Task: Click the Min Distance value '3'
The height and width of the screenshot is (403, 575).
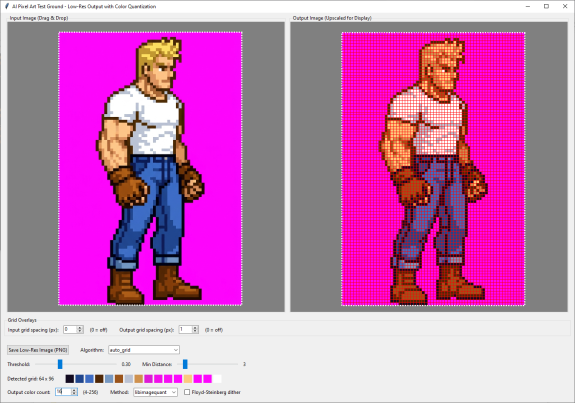Action: 245,364
